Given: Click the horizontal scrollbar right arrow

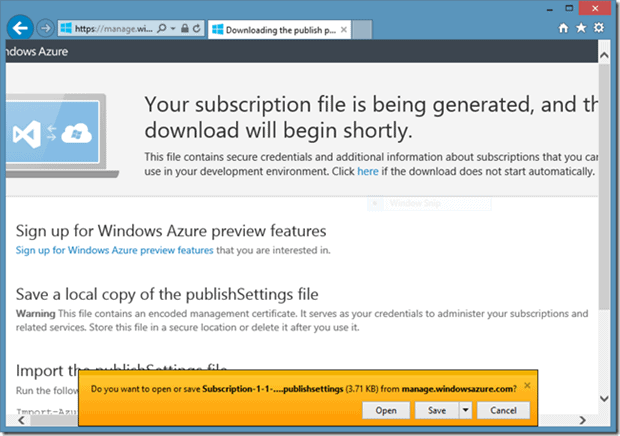Looking at the screenshot, I should click(582, 420).
